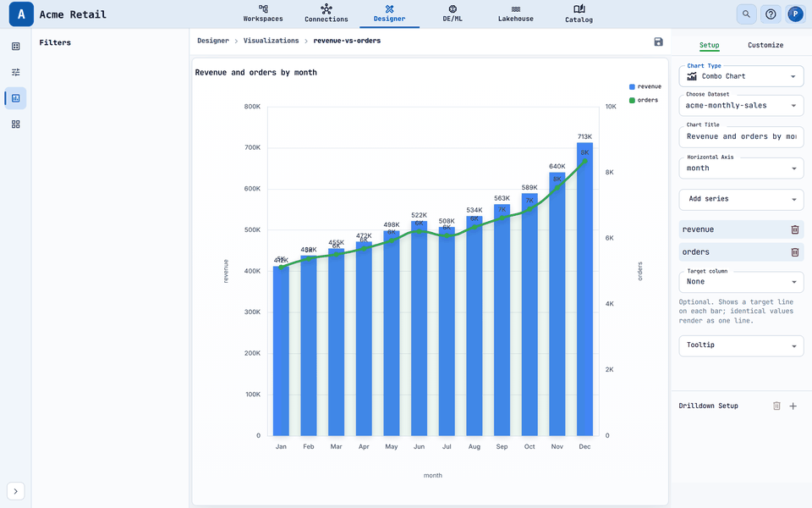
Task: Toggle the orders legend entry
Action: (644, 100)
